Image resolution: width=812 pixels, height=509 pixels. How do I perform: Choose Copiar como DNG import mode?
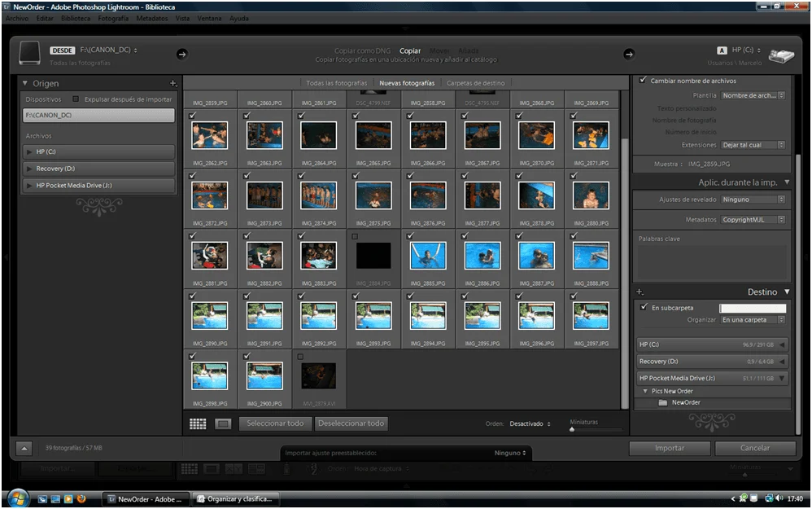[363, 50]
